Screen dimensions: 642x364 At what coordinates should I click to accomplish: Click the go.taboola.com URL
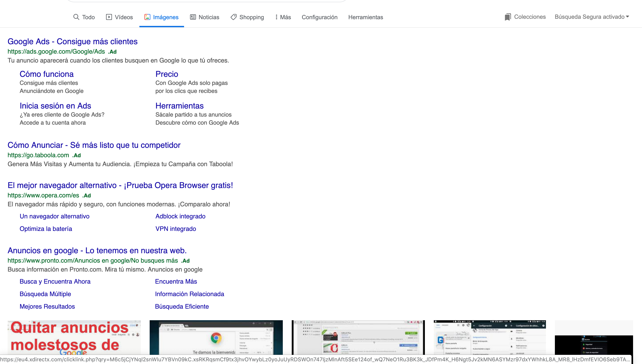coord(38,155)
